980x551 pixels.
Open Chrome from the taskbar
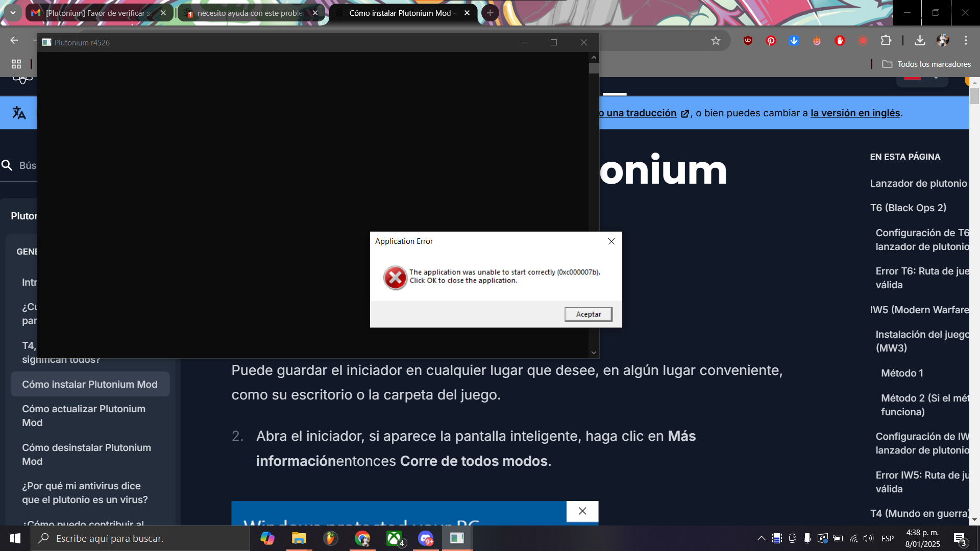pos(362,538)
